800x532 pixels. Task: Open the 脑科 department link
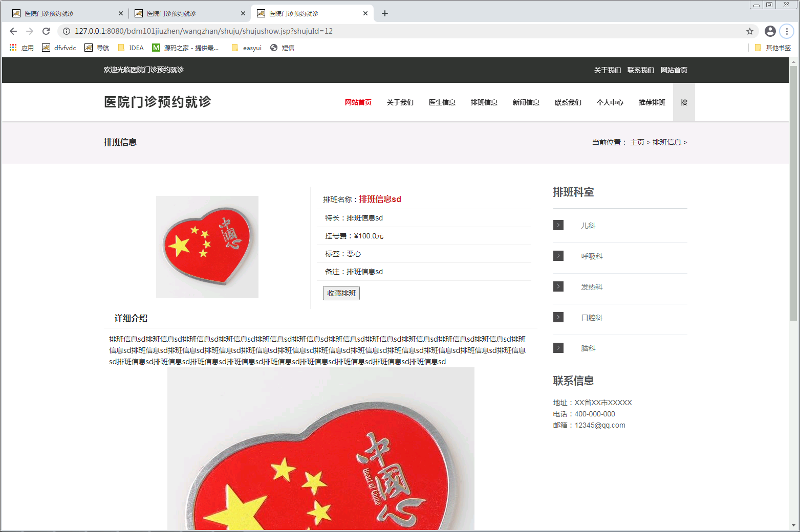[588, 348]
